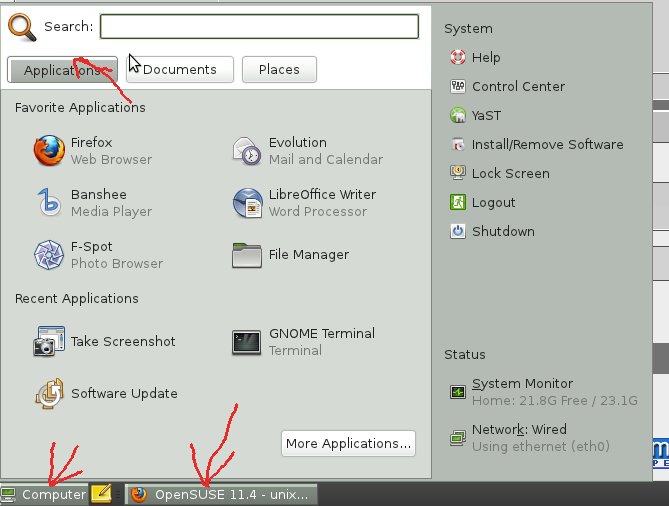Click the YaST aardvark icon
669x506 pixels.
point(458,115)
